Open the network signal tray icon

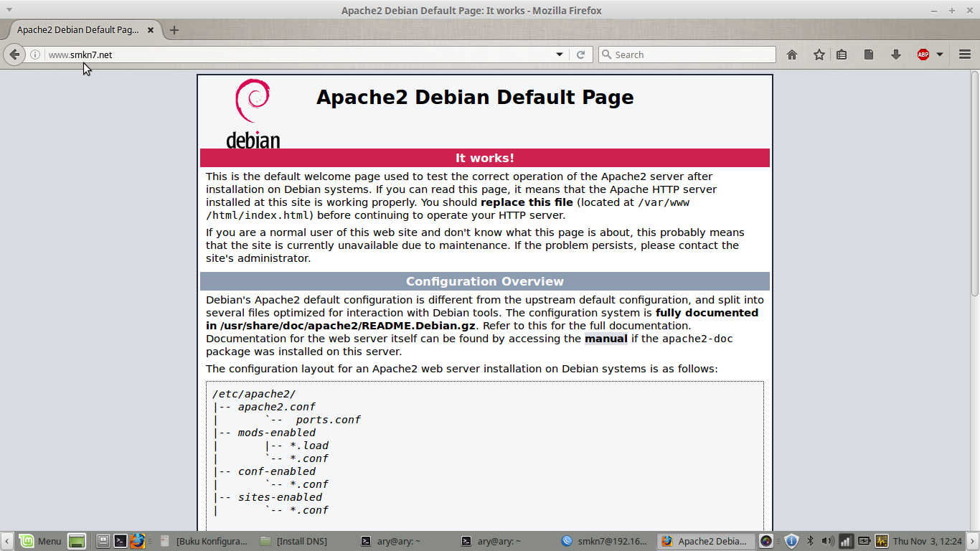846,541
